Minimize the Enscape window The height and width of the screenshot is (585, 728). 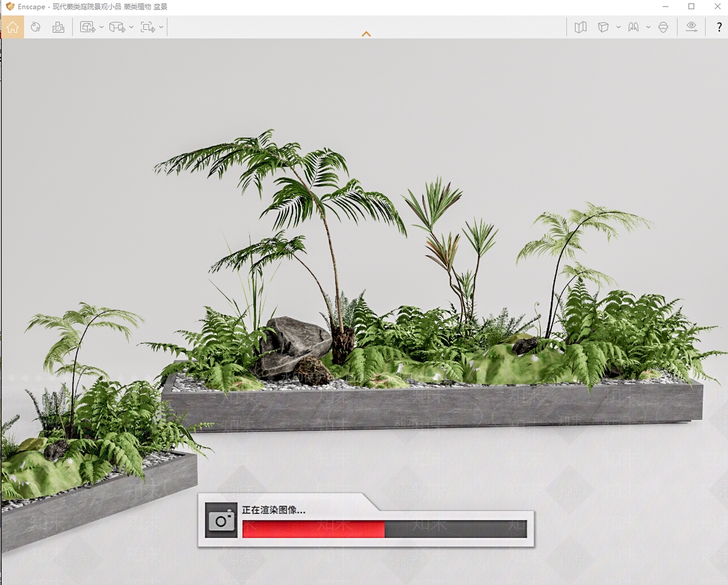tap(666, 6)
